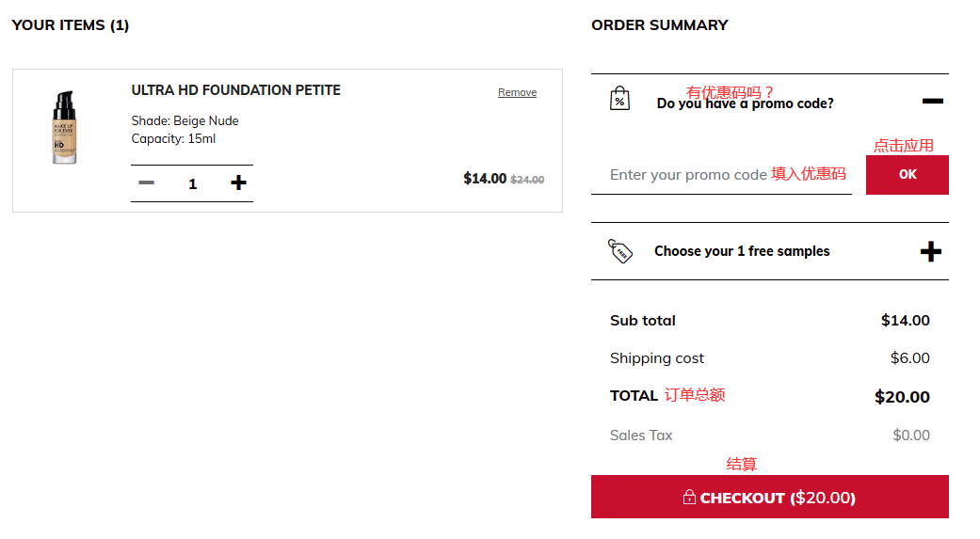The height and width of the screenshot is (539, 980).
Task: Select the quantity value 1 field
Action: pos(192,183)
